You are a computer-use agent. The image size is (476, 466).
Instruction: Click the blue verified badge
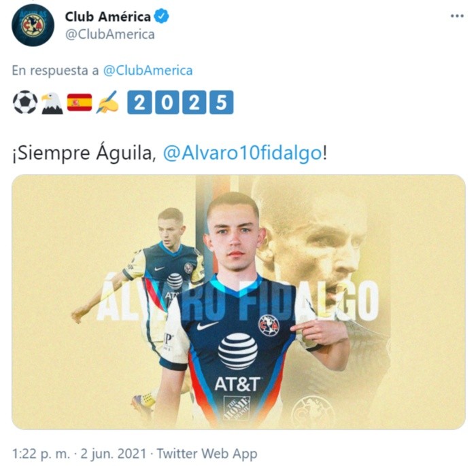(162, 16)
